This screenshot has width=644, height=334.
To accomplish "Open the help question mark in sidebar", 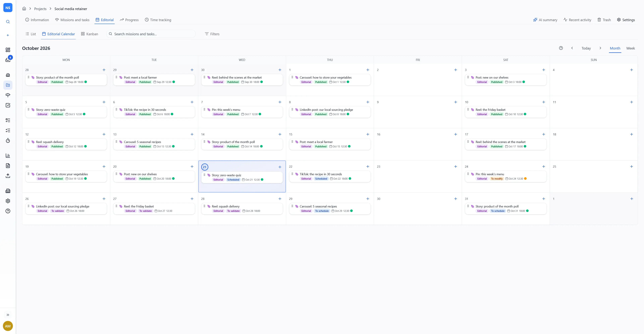I will pos(8,211).
